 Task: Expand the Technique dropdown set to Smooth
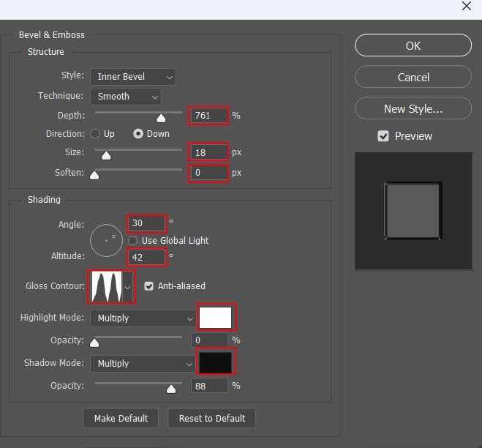point(125,96)
